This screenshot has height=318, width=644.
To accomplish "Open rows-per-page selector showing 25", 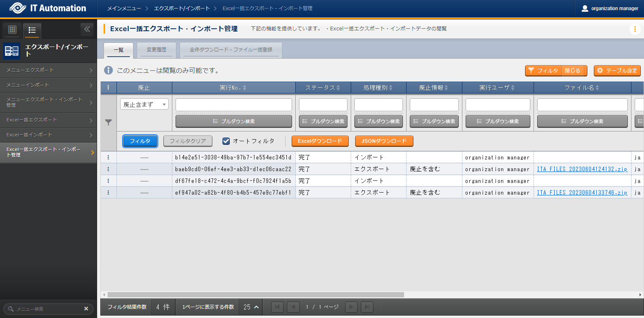I will (x=251, y=307).
